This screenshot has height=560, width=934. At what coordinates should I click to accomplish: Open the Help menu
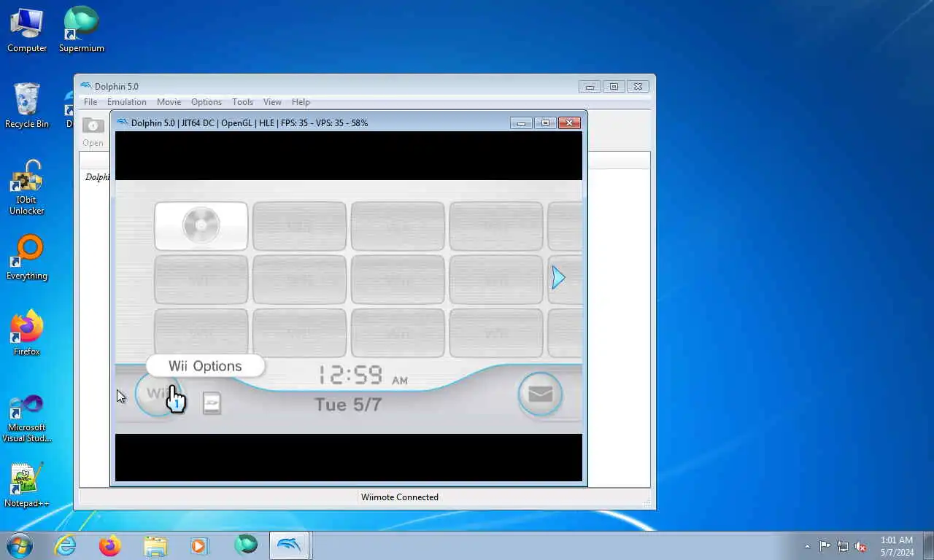(x=301, y=102)
